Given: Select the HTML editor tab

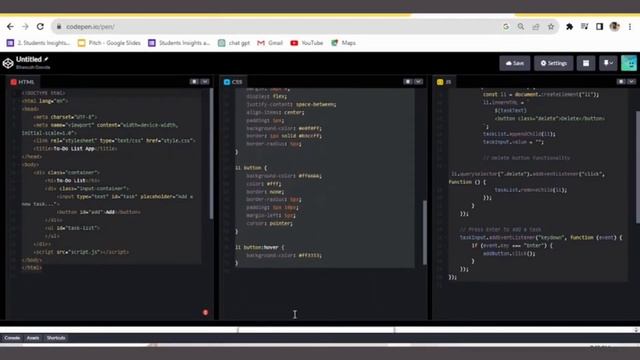Looking at the screenshot, I should pyautogui.click(x=22, y=82).
